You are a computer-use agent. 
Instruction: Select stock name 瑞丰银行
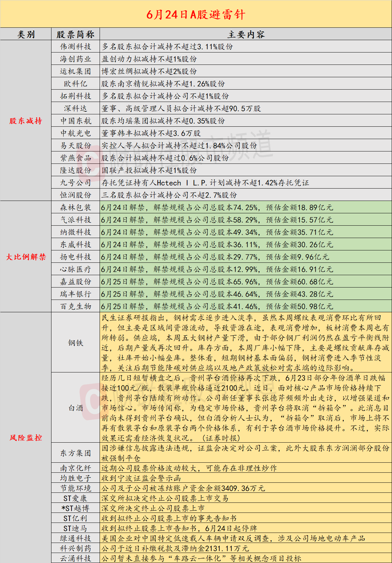click(x=76, y=294)
